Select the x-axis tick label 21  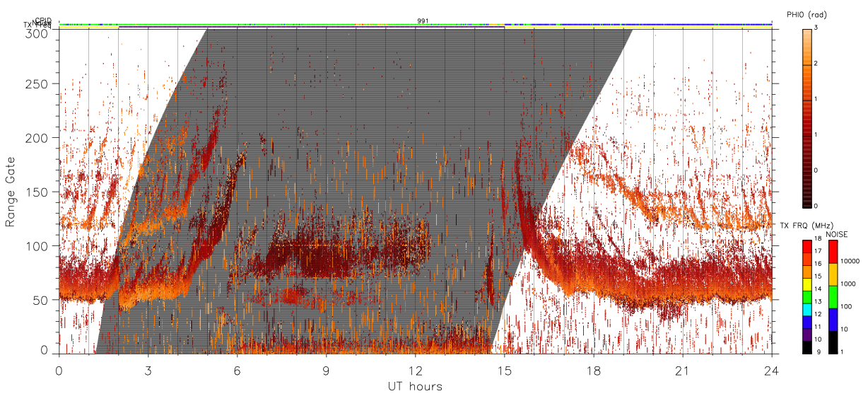point(683,371)
